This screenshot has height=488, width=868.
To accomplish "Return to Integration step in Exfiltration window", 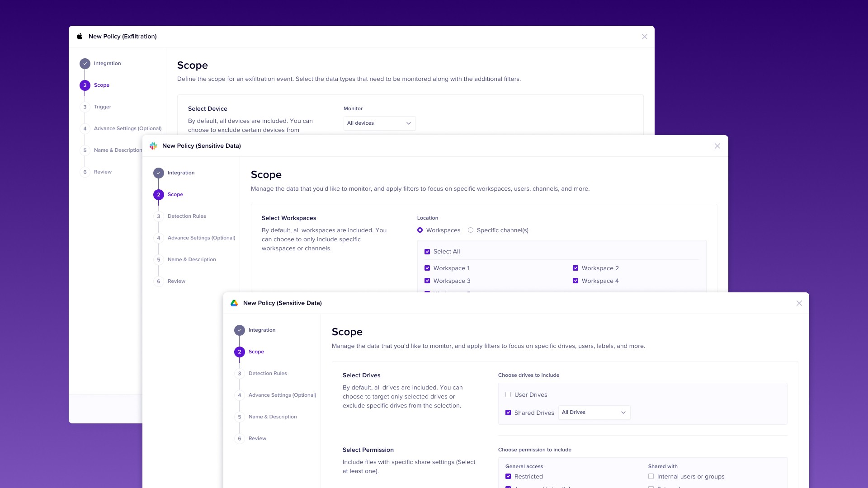I will pos(107,64).
